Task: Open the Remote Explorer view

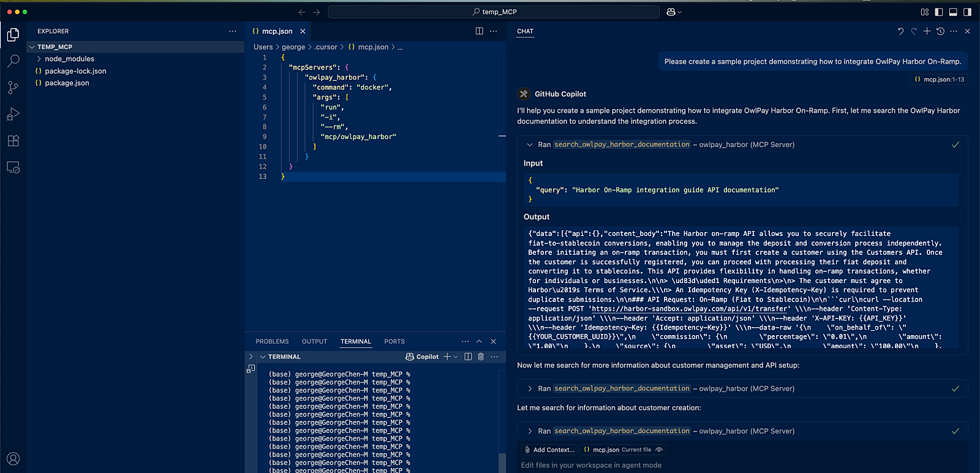Action: coord(13,167)
